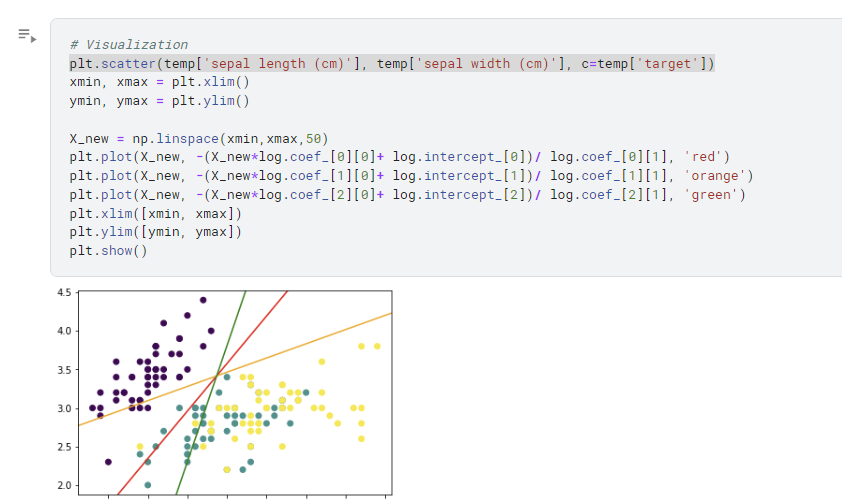This screenshot has width=842, height=501.
Task: Click the 'xmin, xmax = plt.xlim()' line
Action: click(x=159, y=82)
